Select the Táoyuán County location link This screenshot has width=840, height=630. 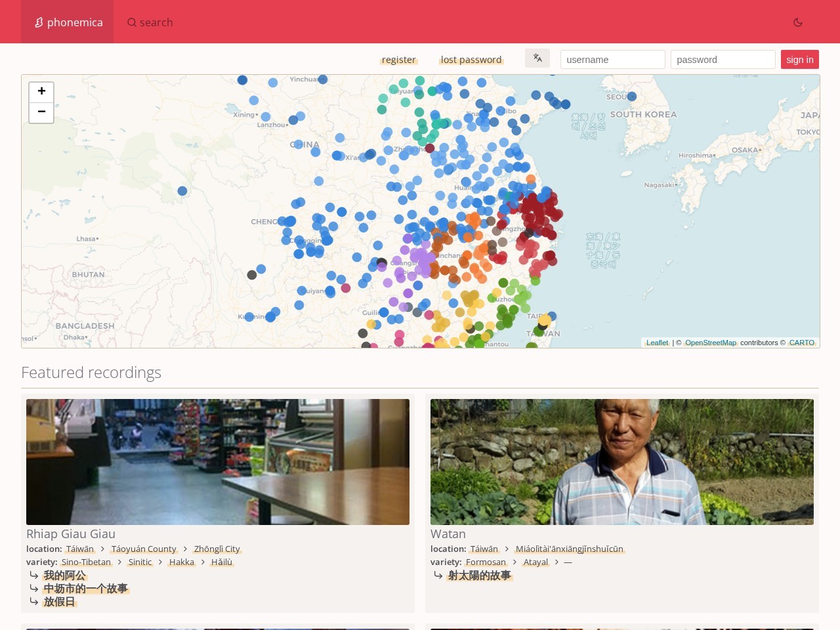pos(144,549)
